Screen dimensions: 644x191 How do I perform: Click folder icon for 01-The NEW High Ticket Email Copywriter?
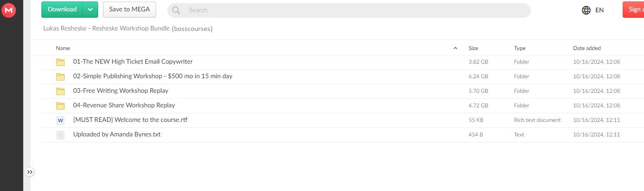[x=60, y=62]
